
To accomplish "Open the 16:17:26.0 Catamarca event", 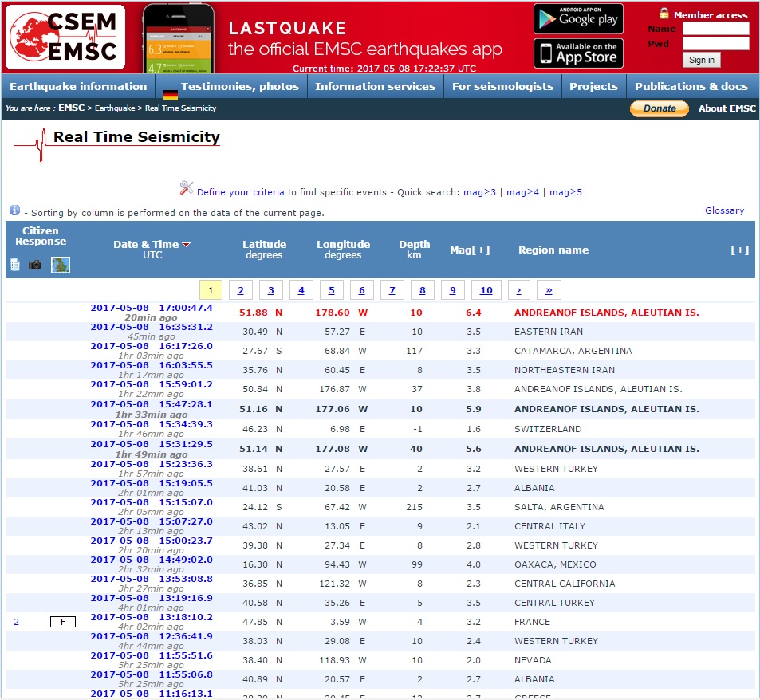I will pos(152,346).
